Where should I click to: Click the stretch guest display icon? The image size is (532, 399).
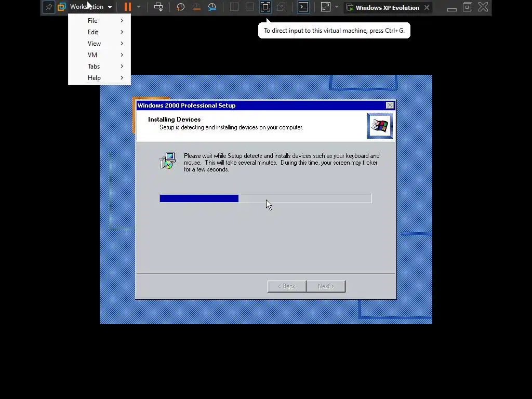326,7
